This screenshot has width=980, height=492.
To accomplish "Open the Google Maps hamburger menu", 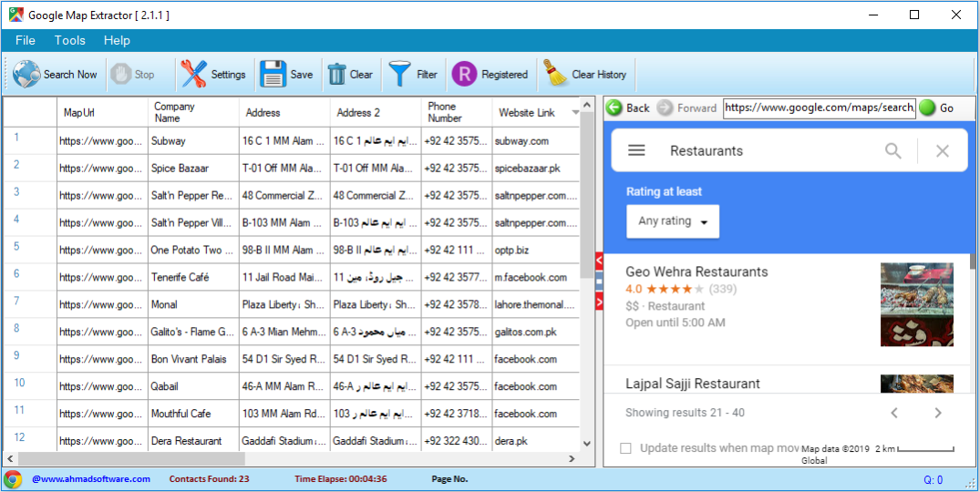I will point(637,151).
